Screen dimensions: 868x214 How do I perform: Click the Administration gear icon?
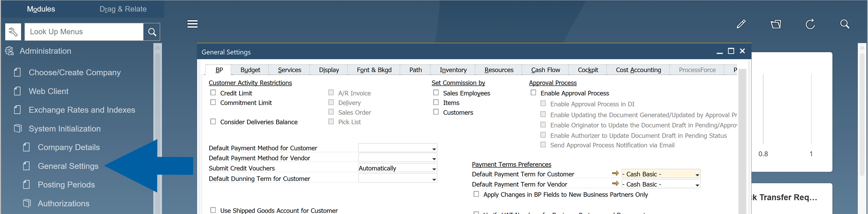(10, 51)
